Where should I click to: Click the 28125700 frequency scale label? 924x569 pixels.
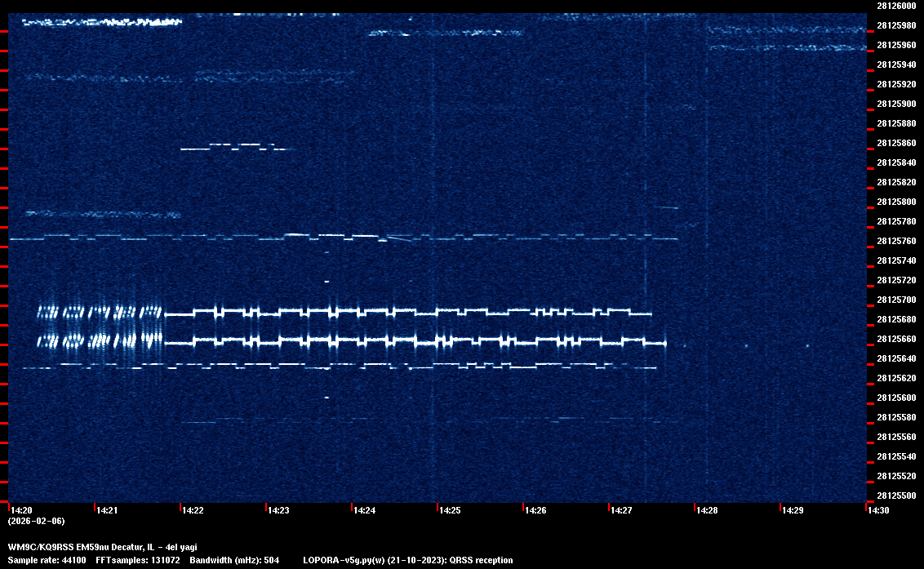[895, 300]
